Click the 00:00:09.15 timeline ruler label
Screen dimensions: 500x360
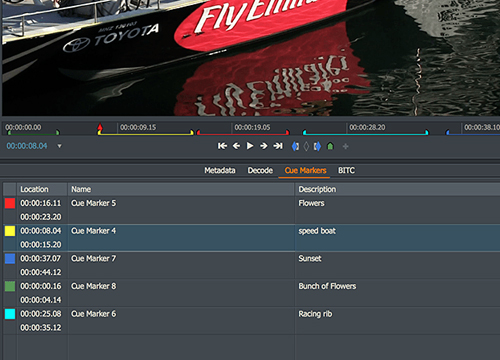coord(138,127)
